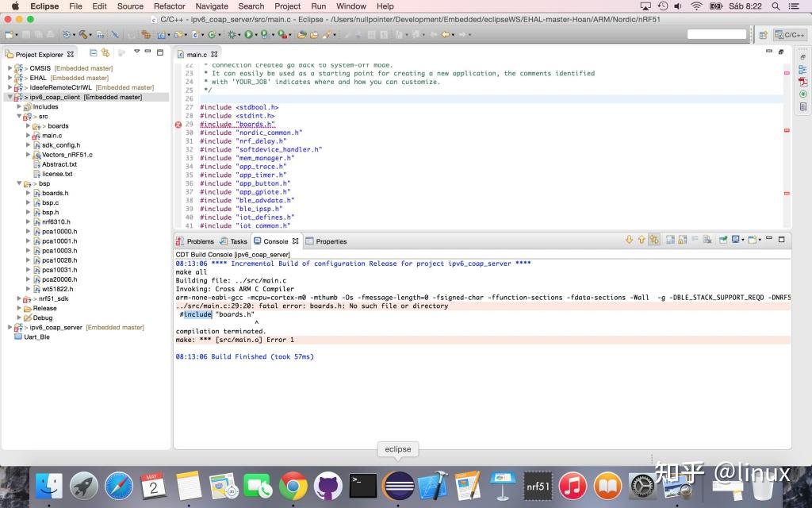Click the make Error 1 console line
Screen dimensions: 812x508
click(x=483, y=340)
